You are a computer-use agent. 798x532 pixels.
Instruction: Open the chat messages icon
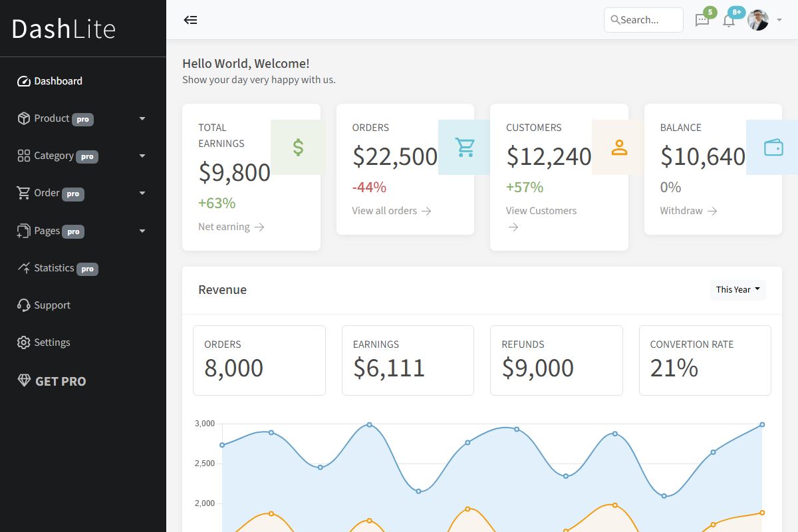(x=702, y=21)
